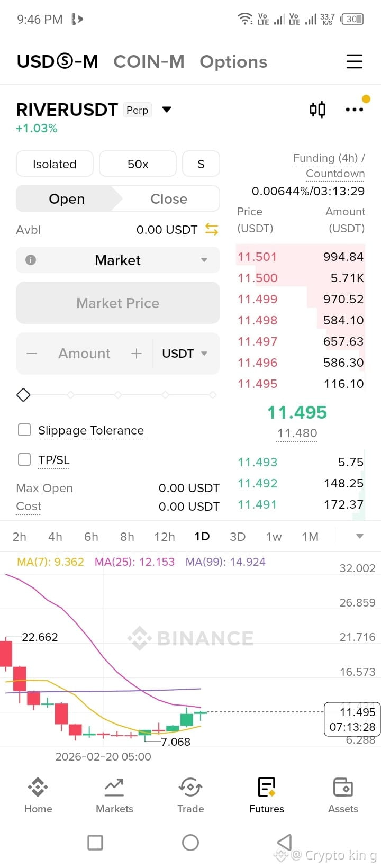The width and height of the screenshot is (381, 868).
Task: Tap the 50x leverage button
Action: (138, 164)
